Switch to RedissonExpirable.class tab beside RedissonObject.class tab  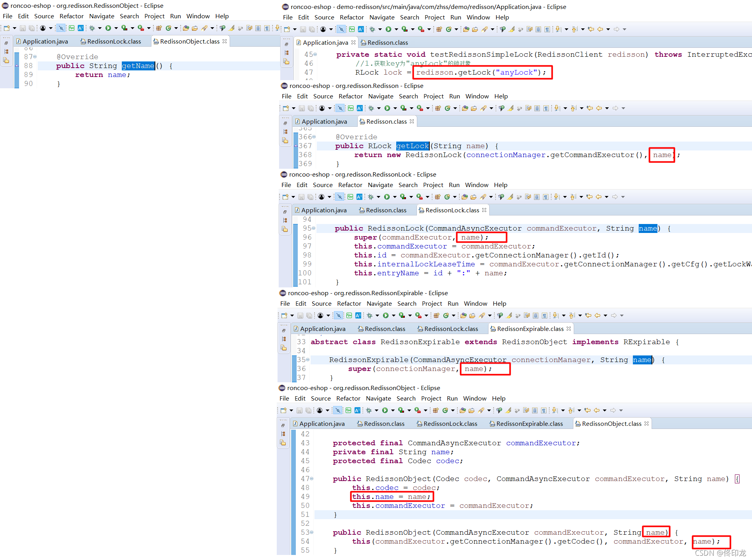tap(529, 423)
